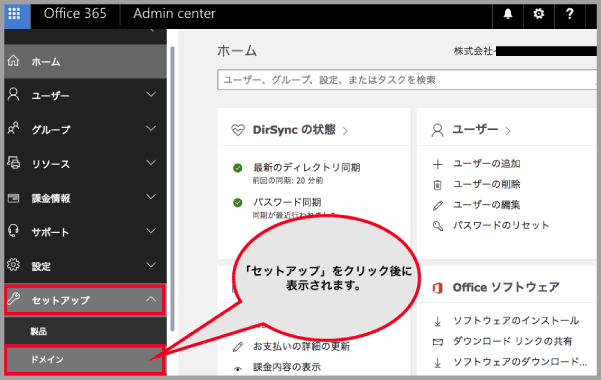Screen dimensions: 601x380
Task: Click the お支払いの詳細の更新 link
Action: [301, 347]
